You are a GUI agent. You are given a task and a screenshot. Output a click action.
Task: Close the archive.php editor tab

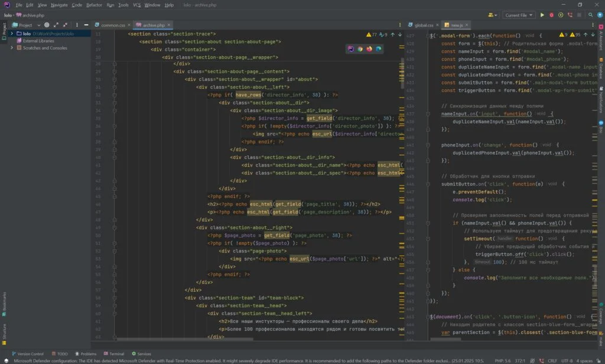point(169,25)
